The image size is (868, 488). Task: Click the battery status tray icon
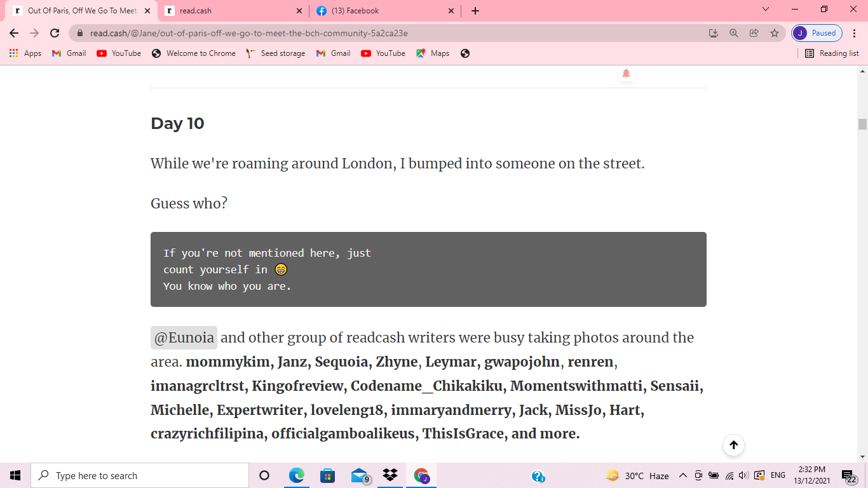click(714, 475)
